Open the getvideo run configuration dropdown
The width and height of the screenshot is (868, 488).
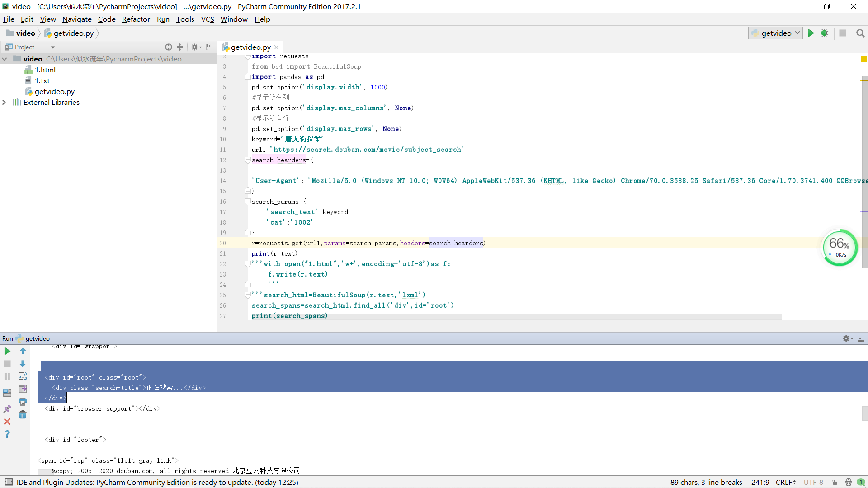click(x=776, y=33)
